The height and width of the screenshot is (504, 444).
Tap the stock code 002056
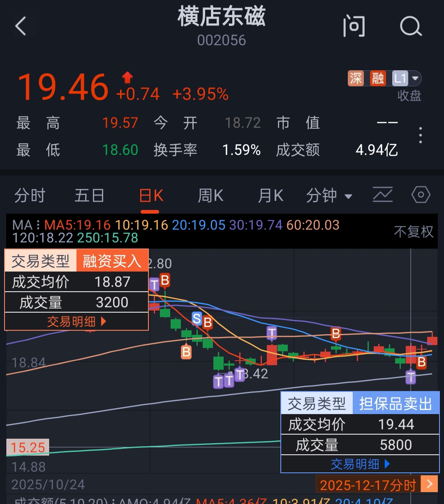(x=222, y=40)
